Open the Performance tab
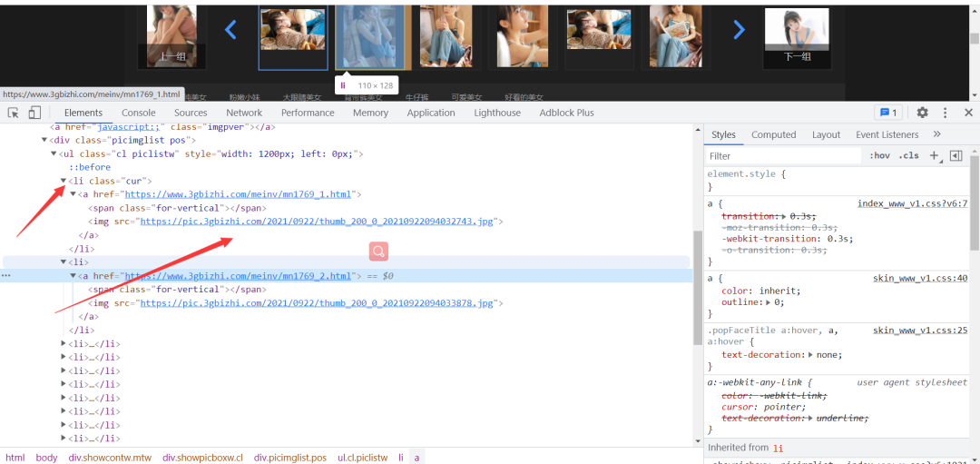 tap(308, 113)
